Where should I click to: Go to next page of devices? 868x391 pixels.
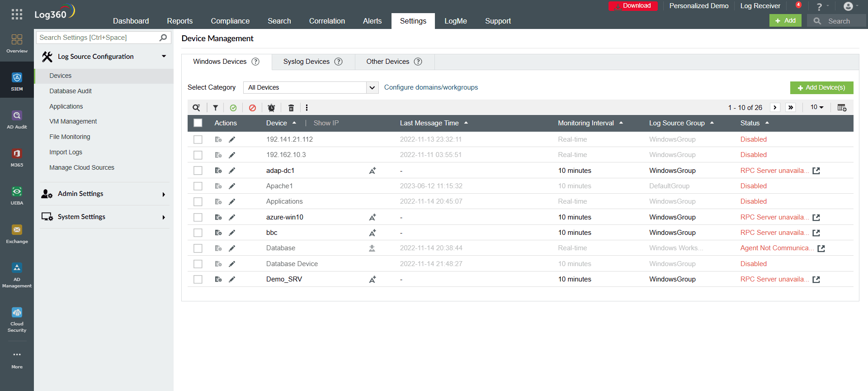pos(775,107)
